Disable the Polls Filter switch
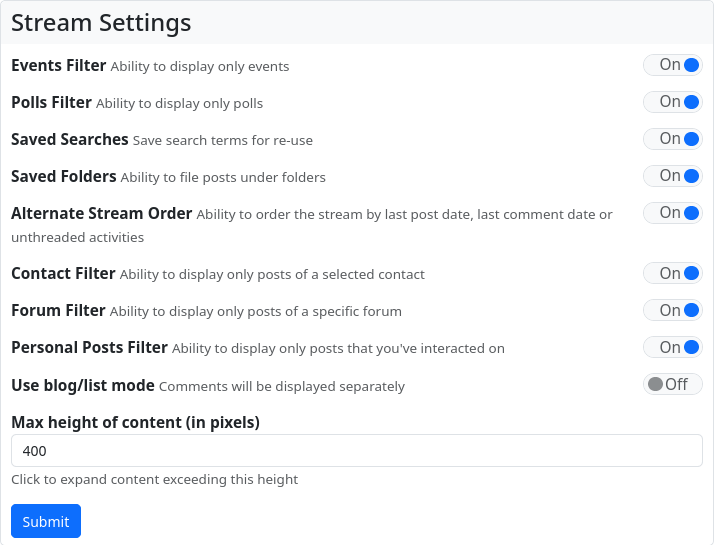 tap(672, 102)
